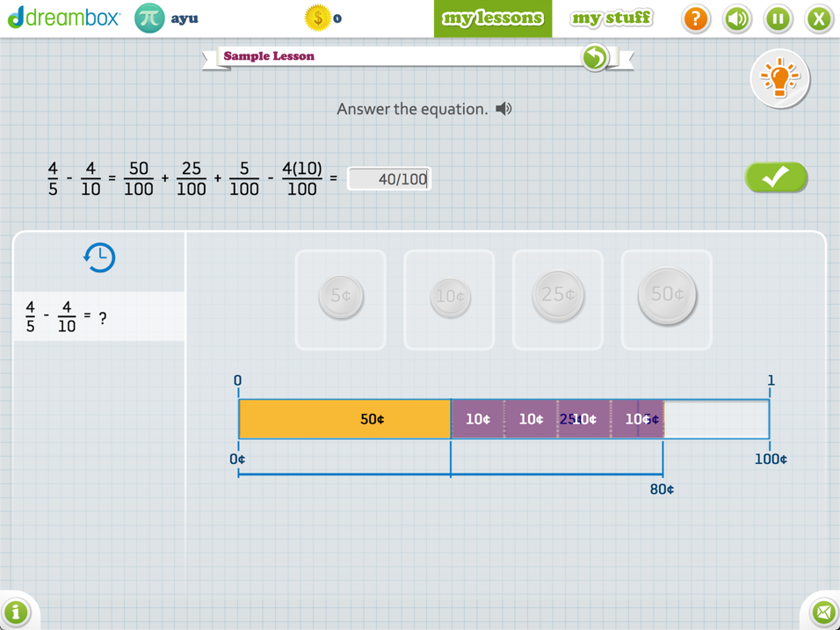
Task: Open the orange question mark help
Action: click(695, 18)
